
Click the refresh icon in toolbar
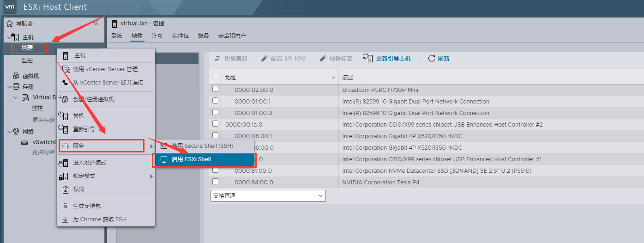432,58
